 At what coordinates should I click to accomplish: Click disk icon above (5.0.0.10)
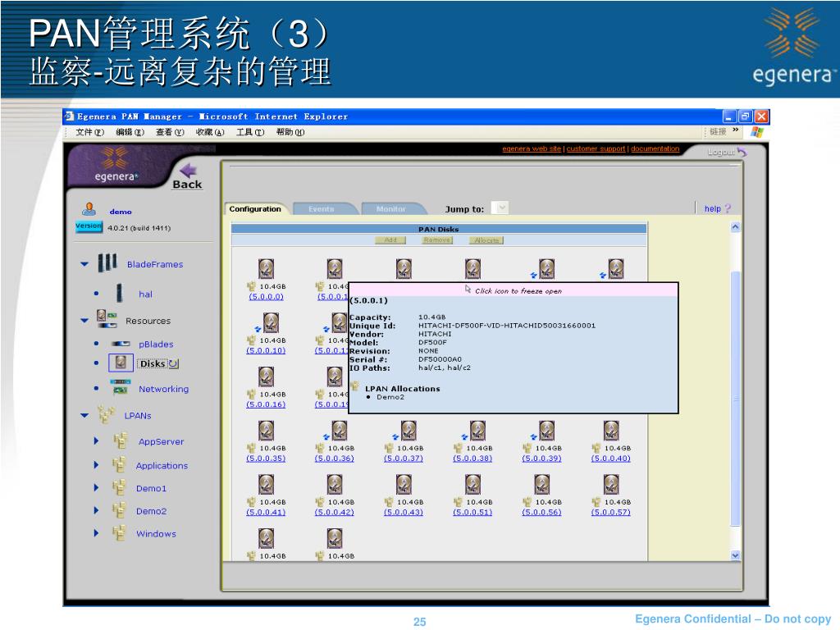[x=271, y=323]
